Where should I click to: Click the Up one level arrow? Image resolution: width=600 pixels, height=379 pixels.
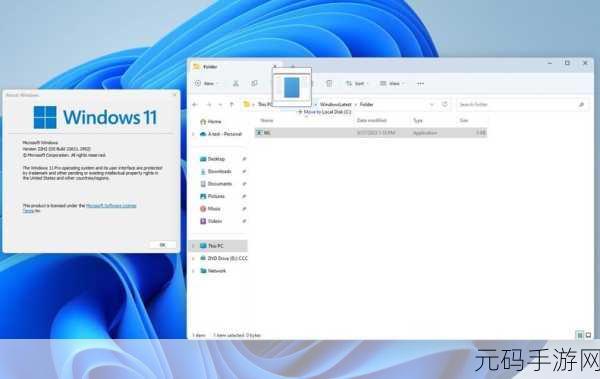point(232,105)
